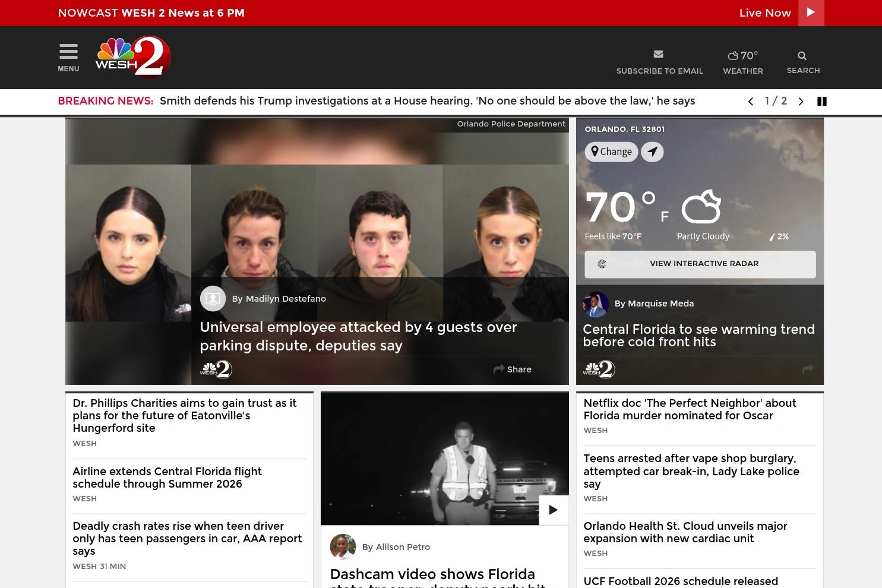This screenshot has width=882, height=588.
Task: Click the Orlando Police Department photo credit
Action: tap(511, 124)
